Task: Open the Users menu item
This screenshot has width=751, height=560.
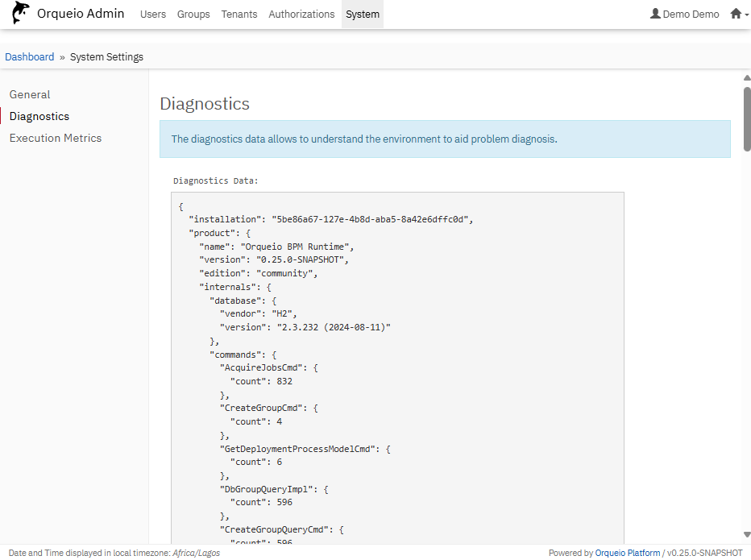Action: coord(153,14)
